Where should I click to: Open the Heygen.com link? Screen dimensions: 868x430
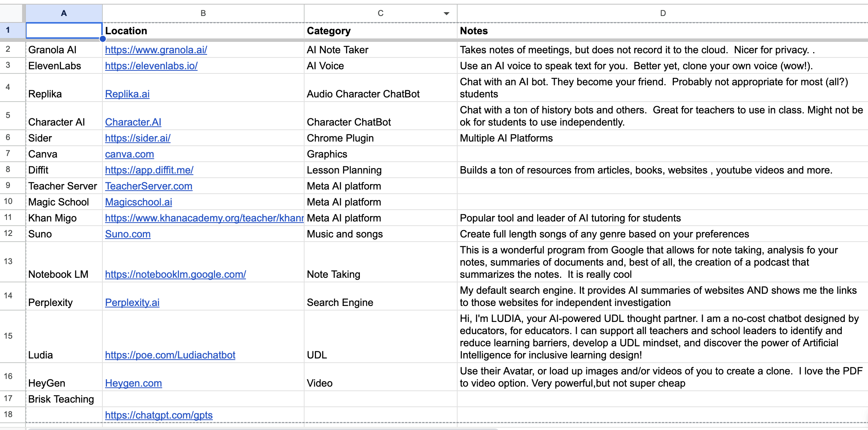[133, 383]
